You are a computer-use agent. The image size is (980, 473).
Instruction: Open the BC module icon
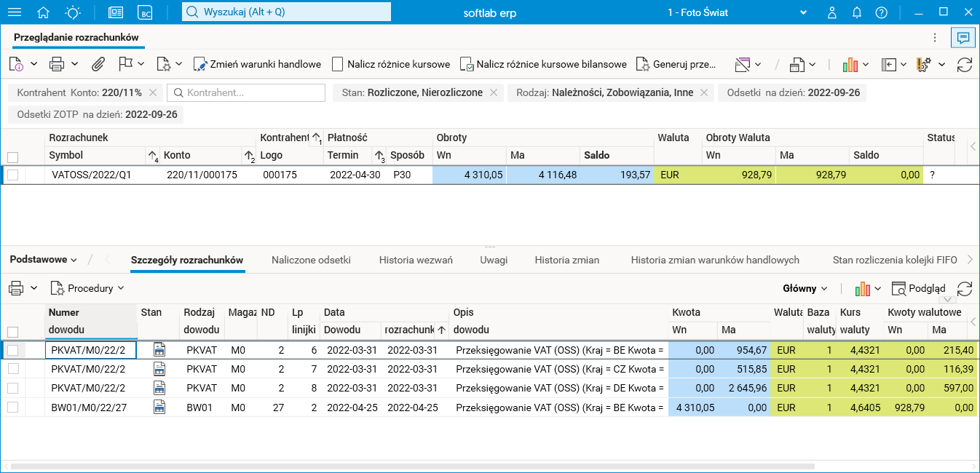146,12
